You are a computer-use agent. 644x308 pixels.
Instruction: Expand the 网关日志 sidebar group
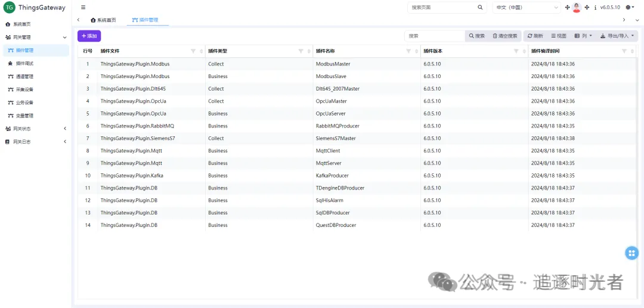point(36,142)
